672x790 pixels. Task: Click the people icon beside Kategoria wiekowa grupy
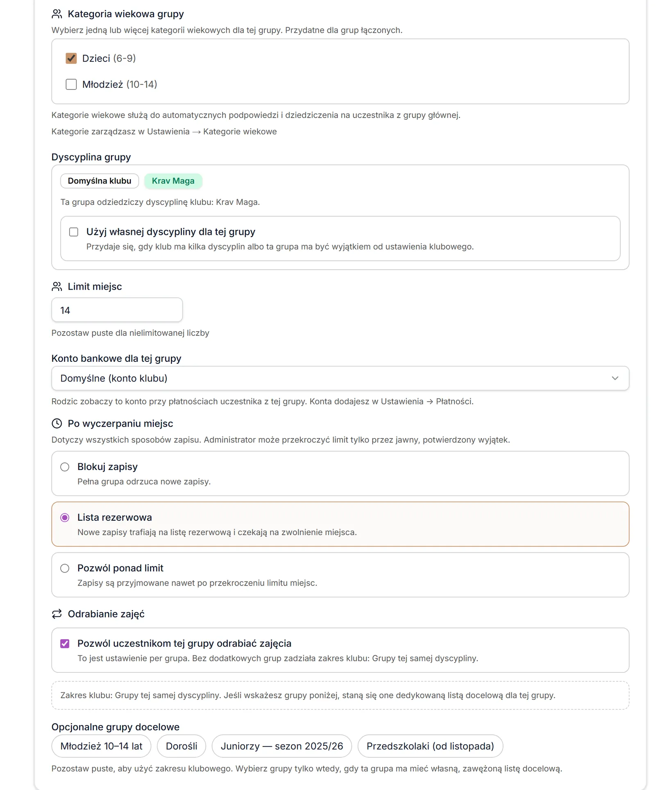pos(57,14)
